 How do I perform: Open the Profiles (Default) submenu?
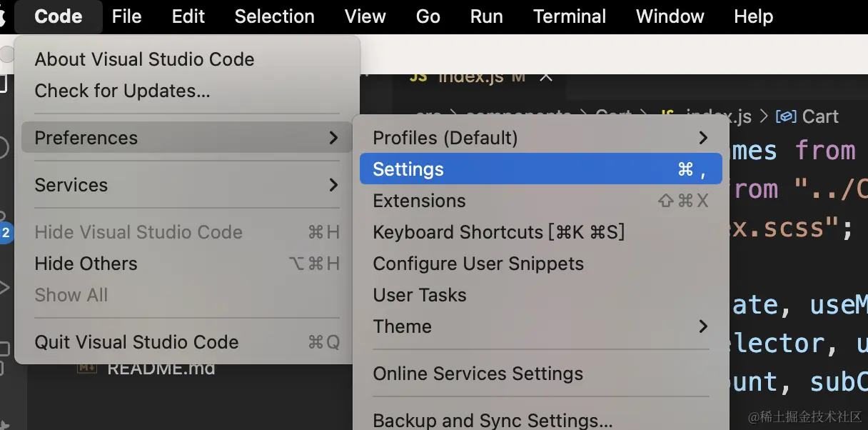(443, 137)
